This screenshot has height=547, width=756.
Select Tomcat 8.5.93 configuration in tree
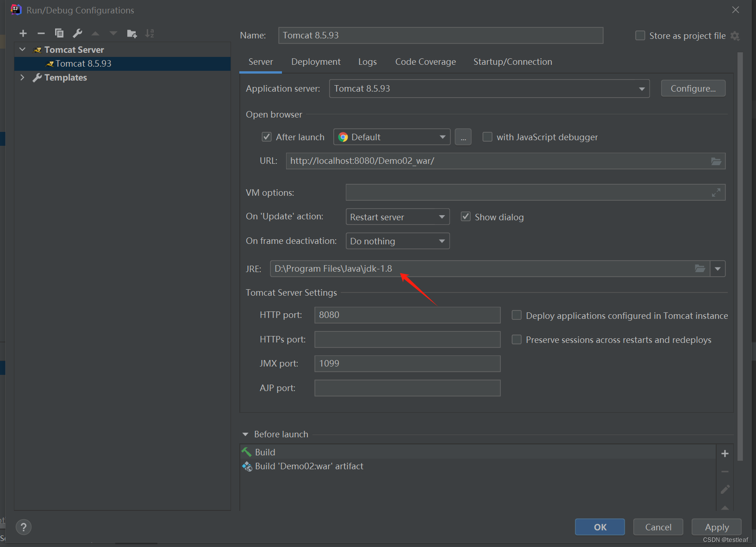tap(123, 63)
